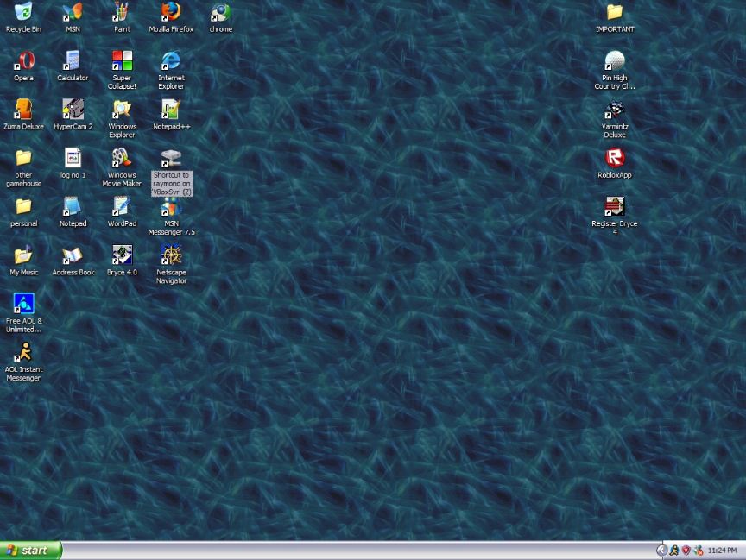Click the Pin High Country Club icon
This screenshot has height=560, width=746.
click(615, 60)
